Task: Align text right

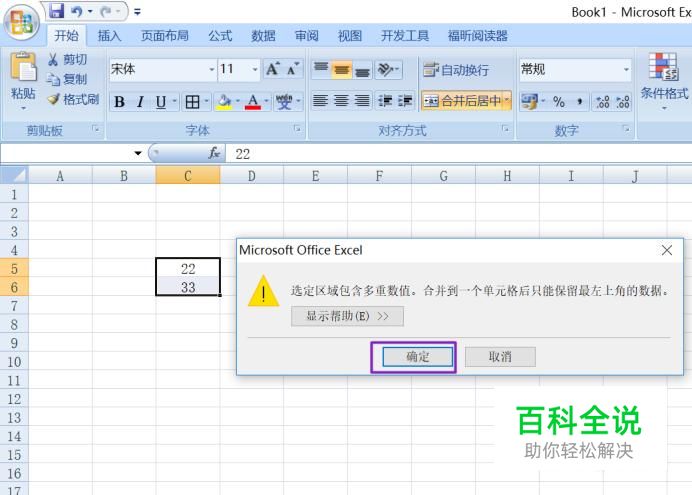Action: point(362,101)
